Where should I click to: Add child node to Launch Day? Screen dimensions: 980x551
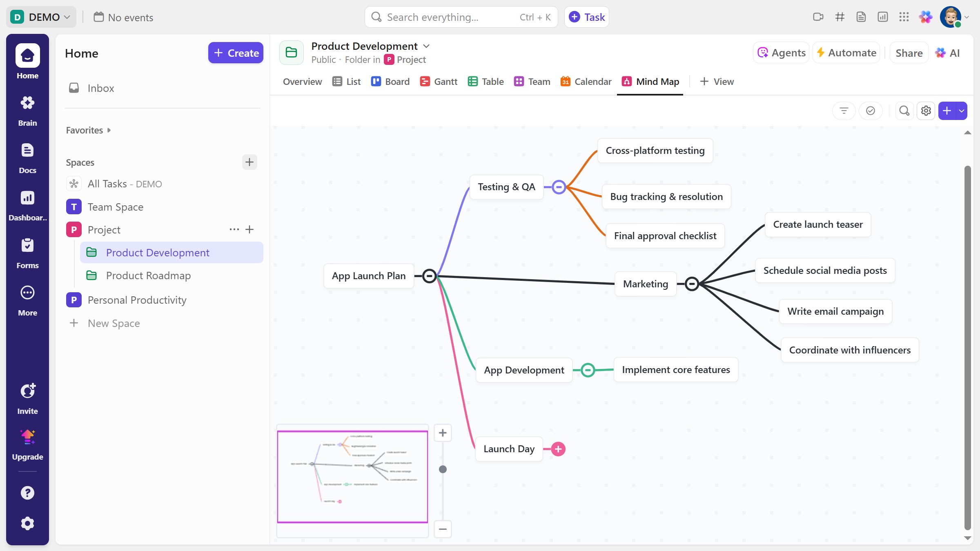tap(558, 449)
